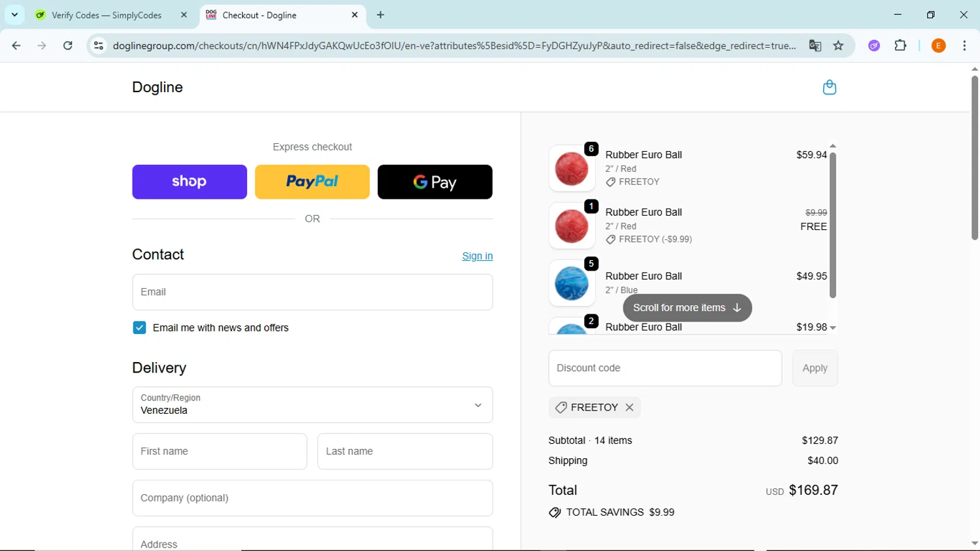Click the Dogline store logo
Image resolution: width=980 pixels, height=551 pixels.
point(157,88)
